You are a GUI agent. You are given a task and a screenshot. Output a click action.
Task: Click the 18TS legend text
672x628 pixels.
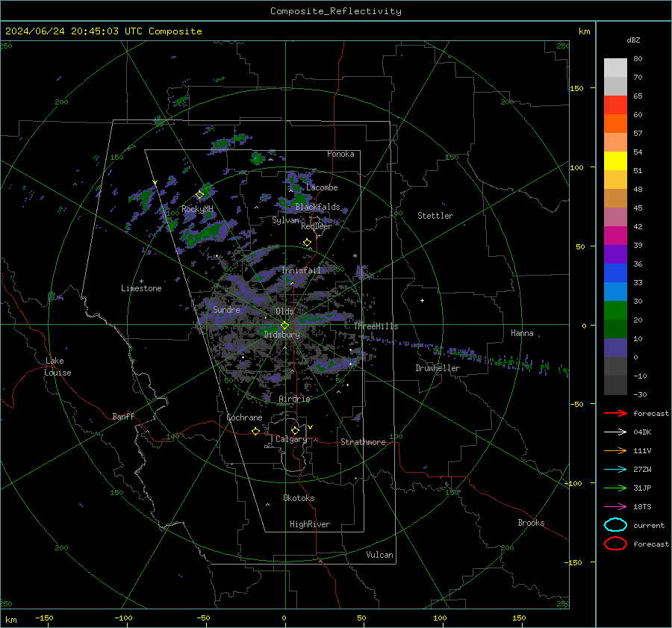[x=642, y=507]
